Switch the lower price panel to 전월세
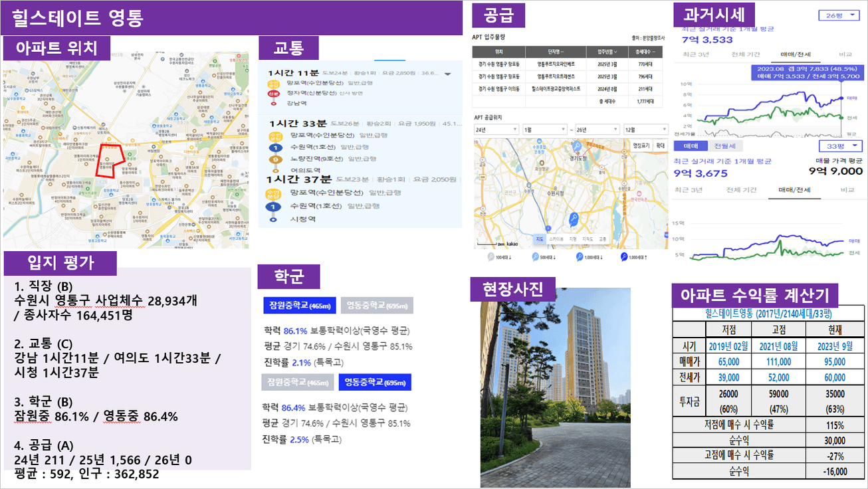This screenshot has height=489, width=868. pos(724,146)
